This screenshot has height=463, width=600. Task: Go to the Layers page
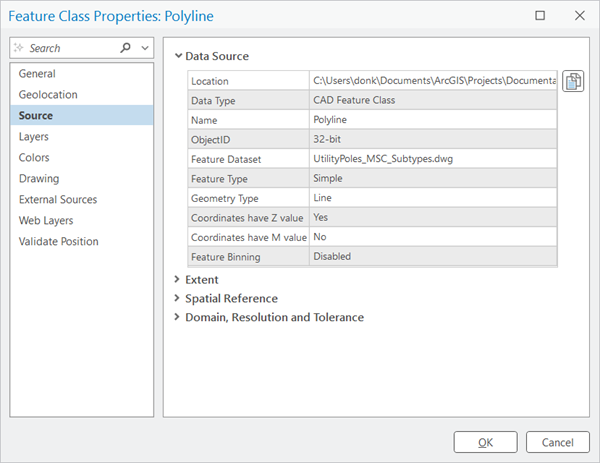coord(34,137)
